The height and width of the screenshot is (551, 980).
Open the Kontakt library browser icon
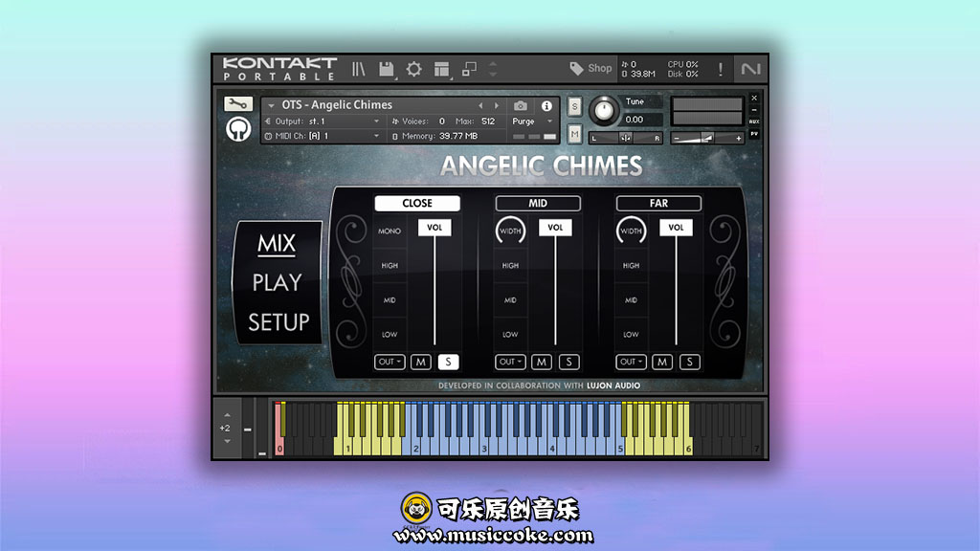point(358,69)
